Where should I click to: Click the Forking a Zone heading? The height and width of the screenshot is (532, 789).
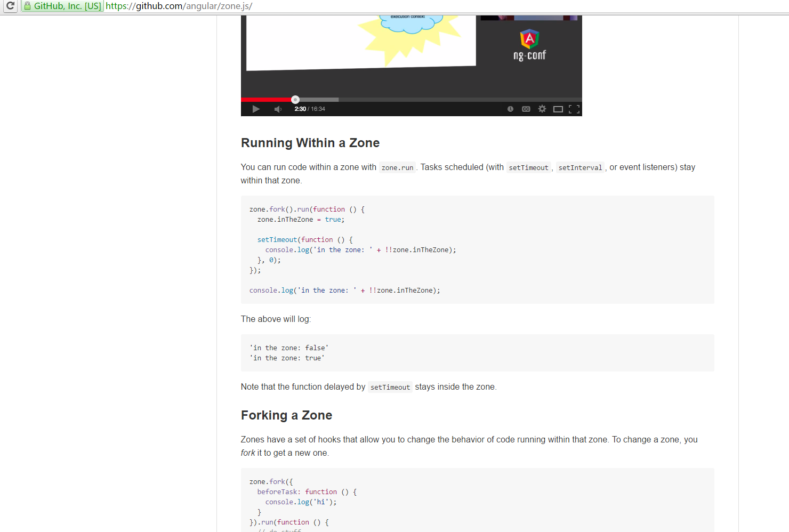click(x=286, y=415)
